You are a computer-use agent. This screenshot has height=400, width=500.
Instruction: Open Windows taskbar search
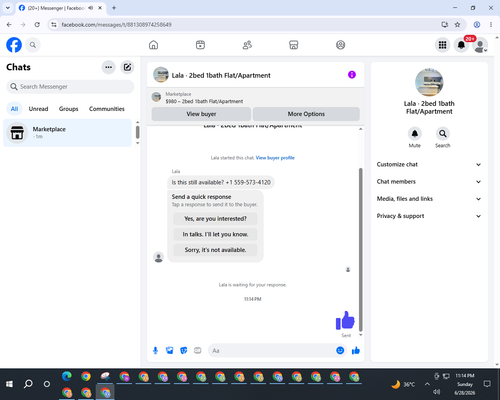coord(28,384)
